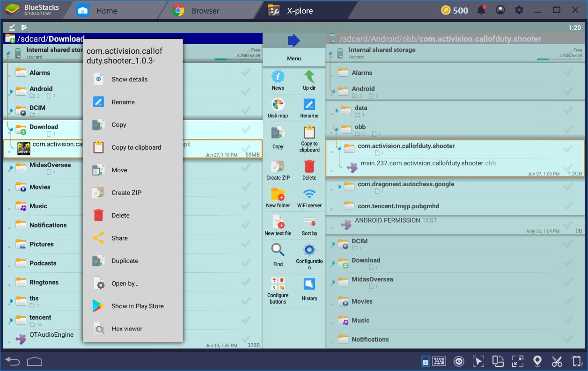Toggle the checkmark for left DCIM folder
The height and width of the screenshot is (371, 588).
coord(245,111)
